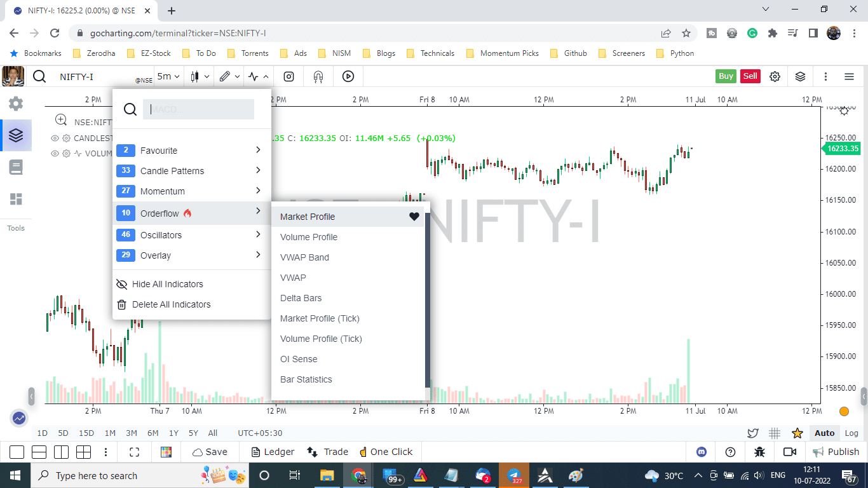Join Discord via the discord icon
The width and height of the screenshot is (868, 488).
(x=701, y=452)
